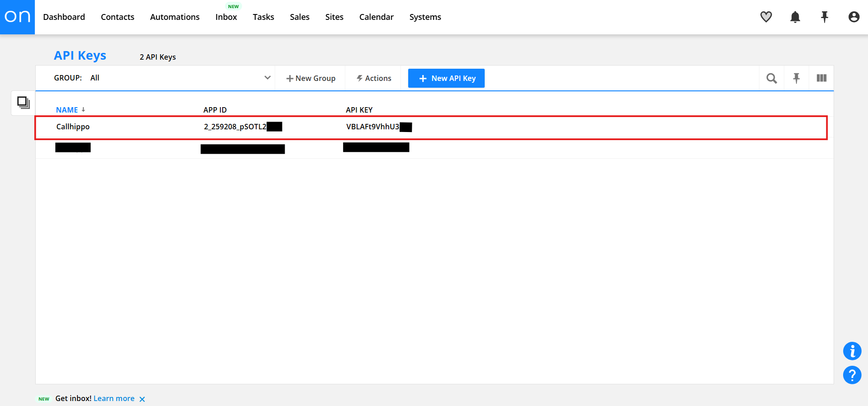Image resolution: width=868 pixels, height=406 pixels.
Task: Open the Sites menu
Action: [334, 17]
